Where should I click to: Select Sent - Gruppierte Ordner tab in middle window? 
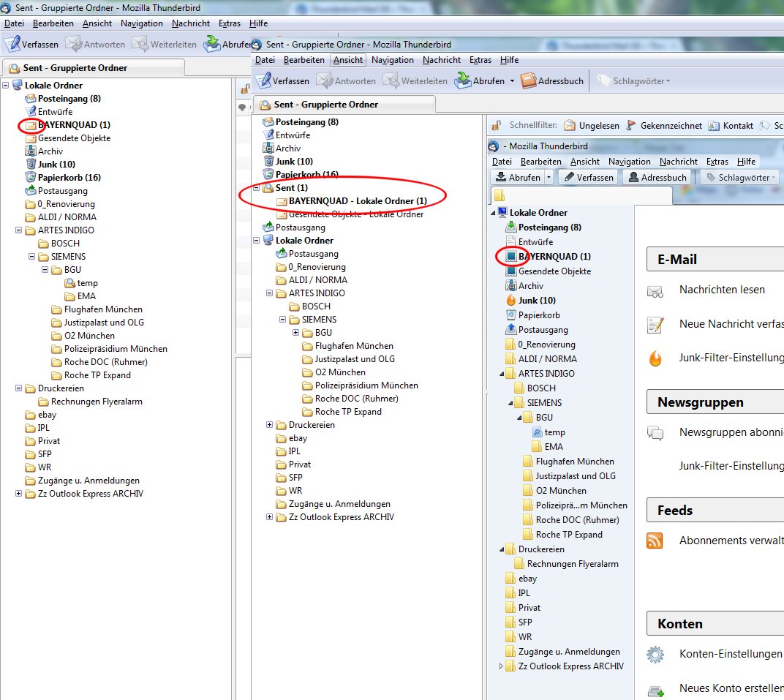(x=345, y=105)
